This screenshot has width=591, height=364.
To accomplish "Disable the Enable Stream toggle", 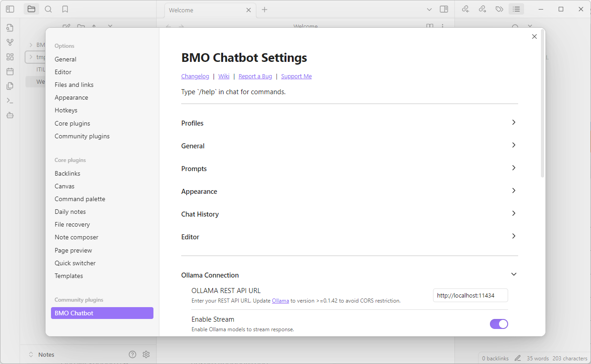I will click(x=499, y=324).
